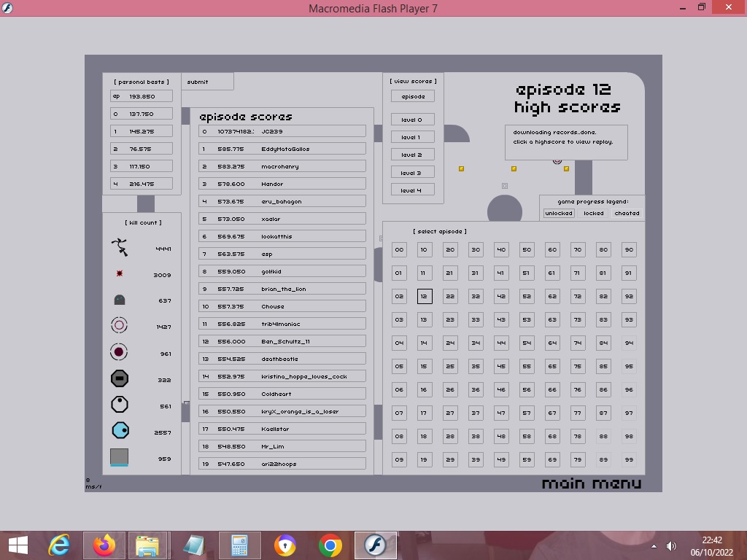The width and height of the screenshot is (747, 560).
Task: Click the gray thwump block icon
Action: point(119,458)
